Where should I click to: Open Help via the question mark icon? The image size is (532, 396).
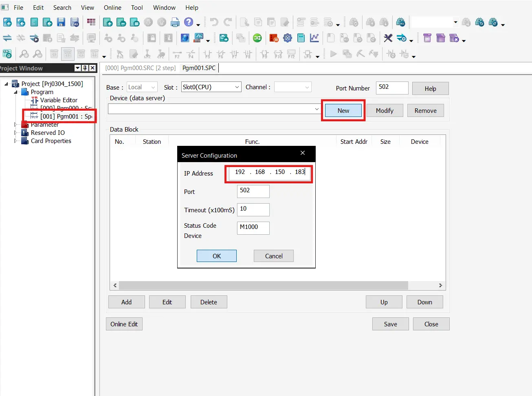coord(189,22)
